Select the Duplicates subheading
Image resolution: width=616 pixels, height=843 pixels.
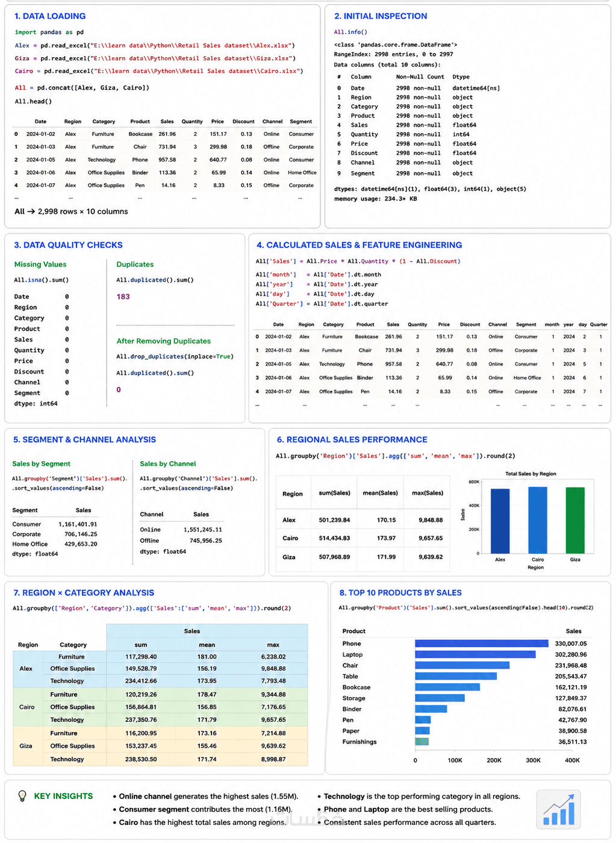pos(135,265)
